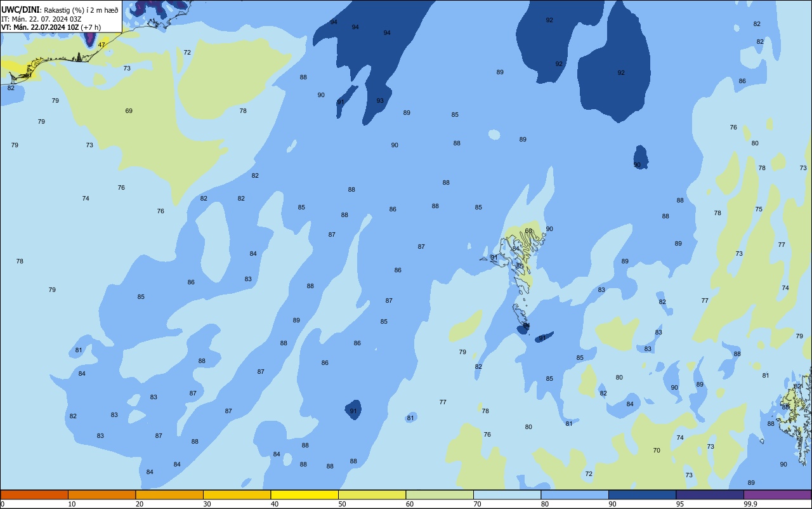Viewport: 812px width, 509px height.
Task: Click the legend tick label '30'
Action: pos(207,504)
